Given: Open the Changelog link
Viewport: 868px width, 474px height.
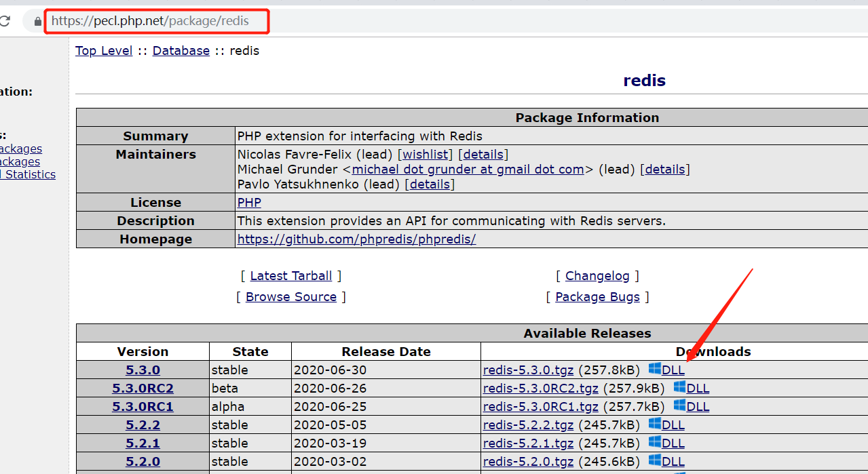Looking at the screenshot, I should (x=597, y=276).
